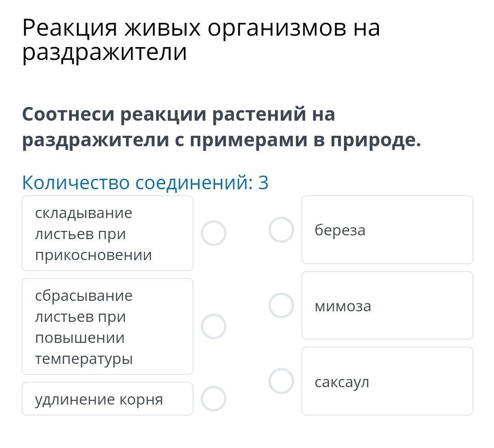Screen dimensions: 494x448
Task: Click the word 'температуры' in the left list
Action: click(x=84, y=358)
